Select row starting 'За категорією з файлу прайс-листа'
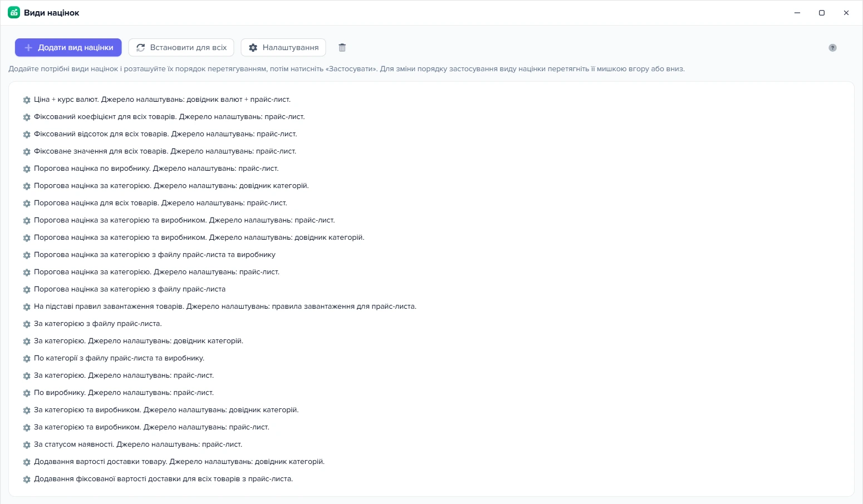The height and width of the screenshot is (504, 863). 98,324
